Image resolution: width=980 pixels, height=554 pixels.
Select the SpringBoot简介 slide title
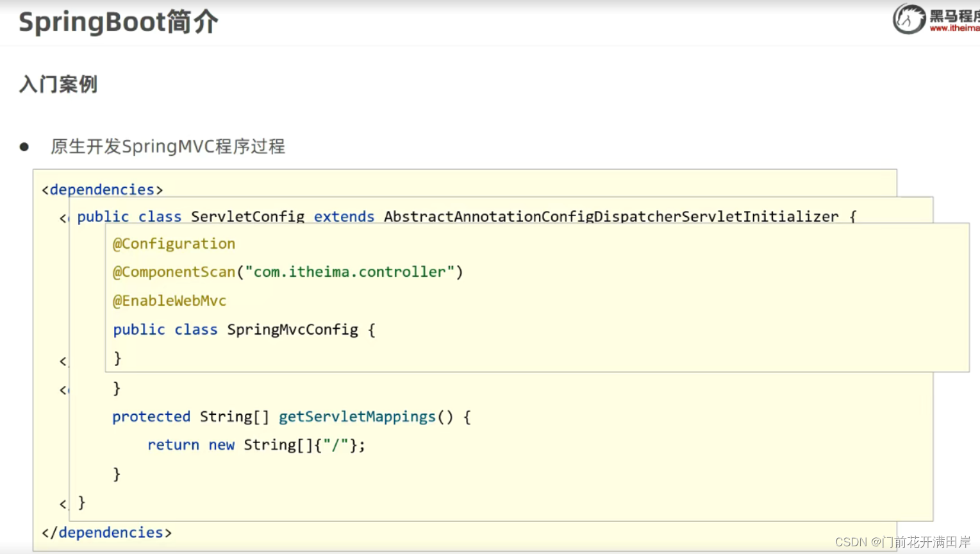click(119, 22)
